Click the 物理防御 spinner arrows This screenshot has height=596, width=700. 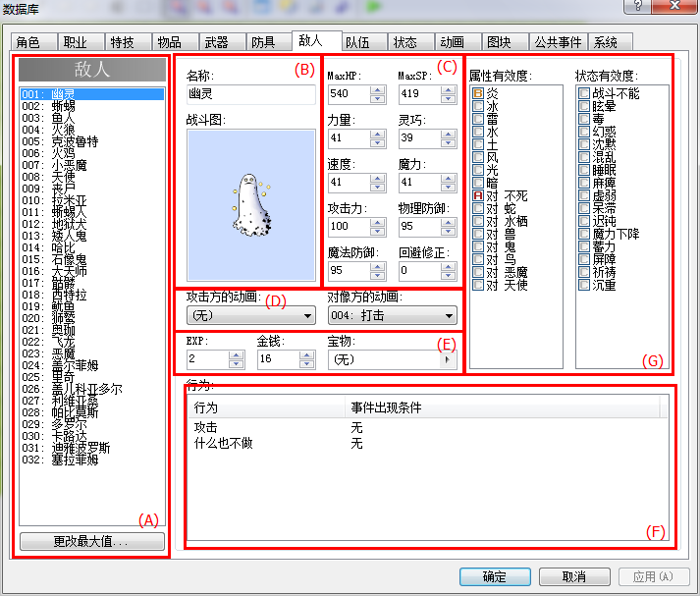(449, 227)
